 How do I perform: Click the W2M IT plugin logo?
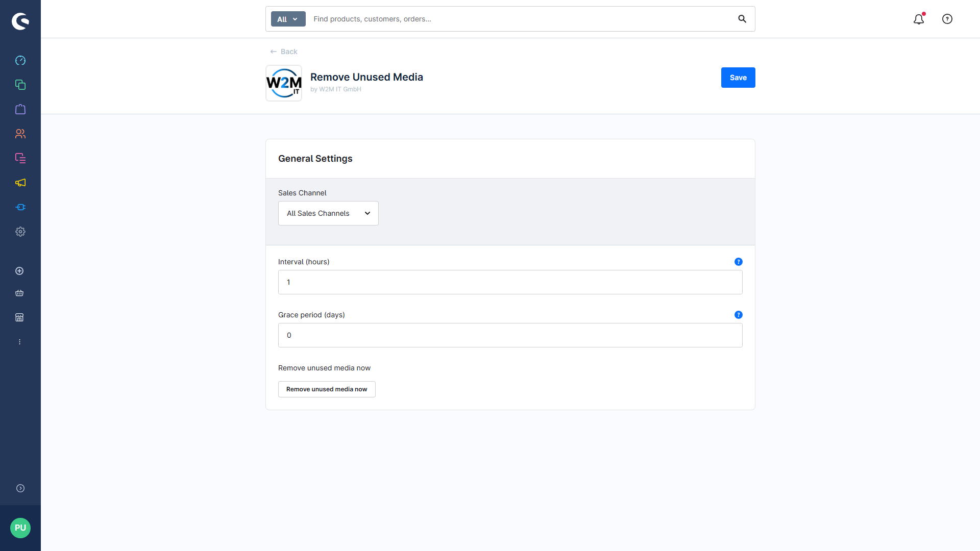coord(284,83)
